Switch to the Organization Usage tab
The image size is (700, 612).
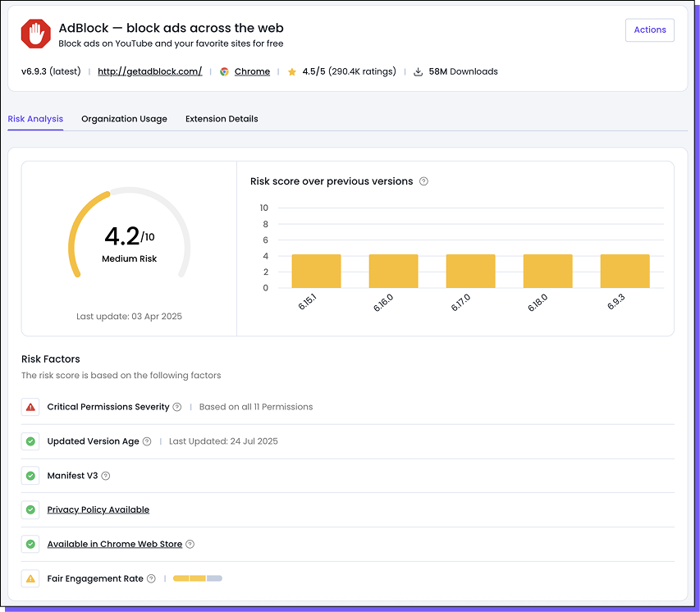coord(124,119)
